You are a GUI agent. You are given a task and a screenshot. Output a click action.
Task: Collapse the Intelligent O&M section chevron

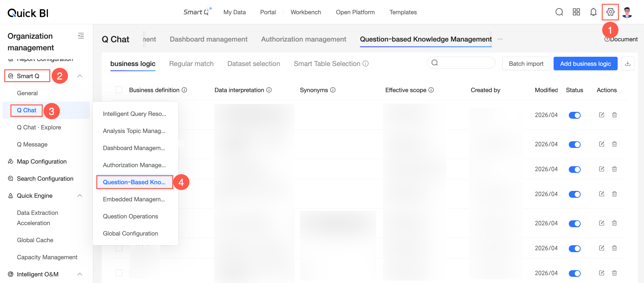click(80, 274)
